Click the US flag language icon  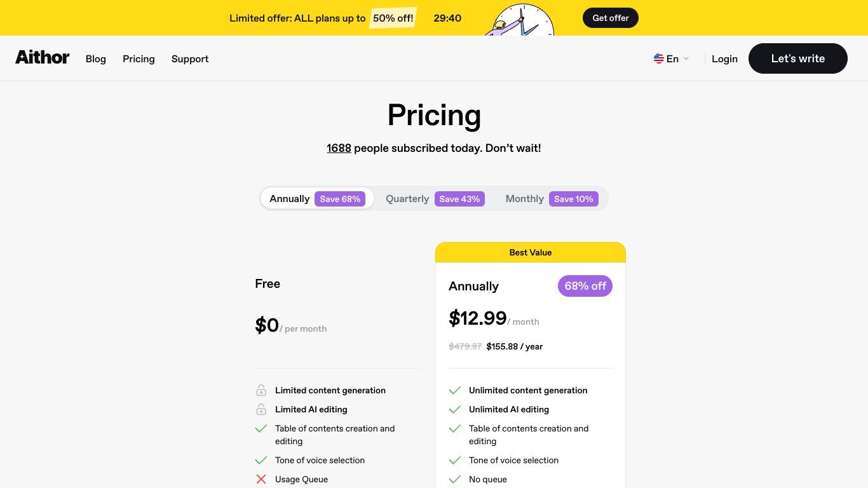click(x=658, y=58)
